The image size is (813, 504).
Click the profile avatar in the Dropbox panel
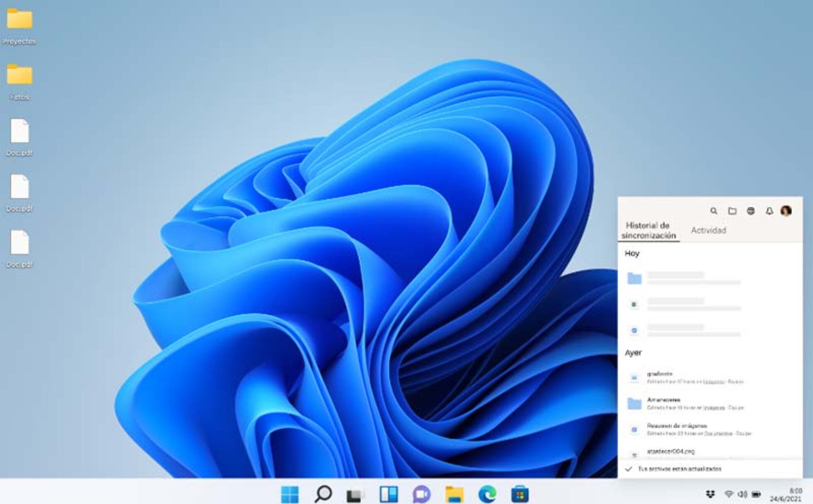coord(788,211)
